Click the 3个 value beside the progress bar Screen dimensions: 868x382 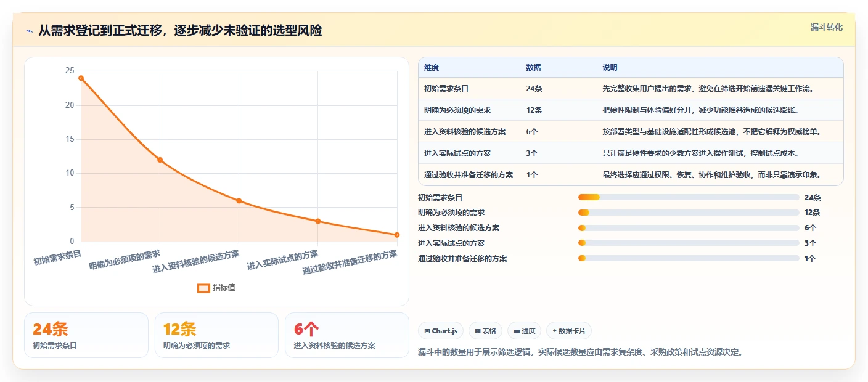(810, 243)
